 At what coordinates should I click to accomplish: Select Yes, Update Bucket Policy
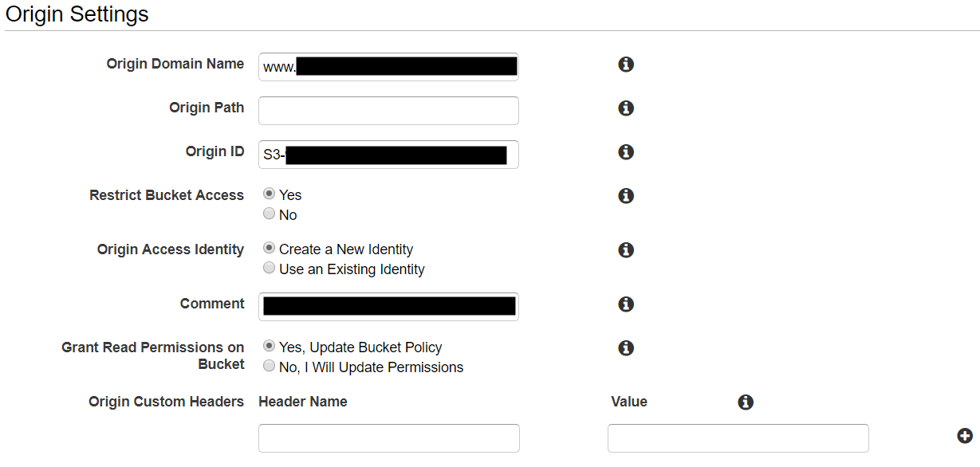pos(270,347)
